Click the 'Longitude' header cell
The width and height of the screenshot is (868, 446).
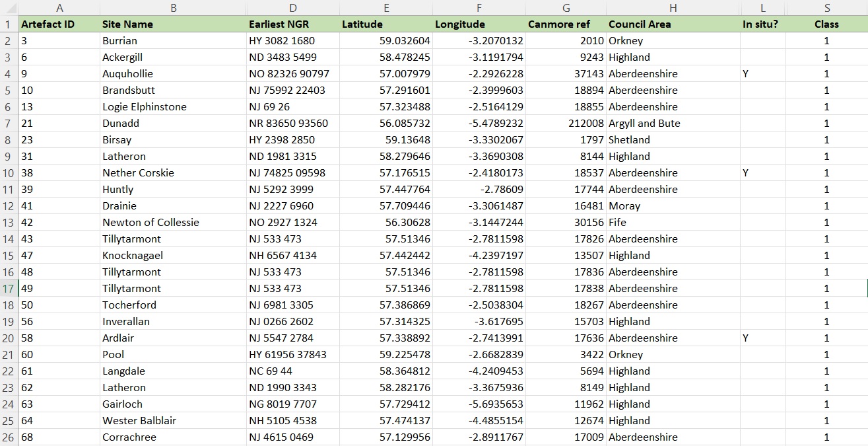tap(479, 24)
